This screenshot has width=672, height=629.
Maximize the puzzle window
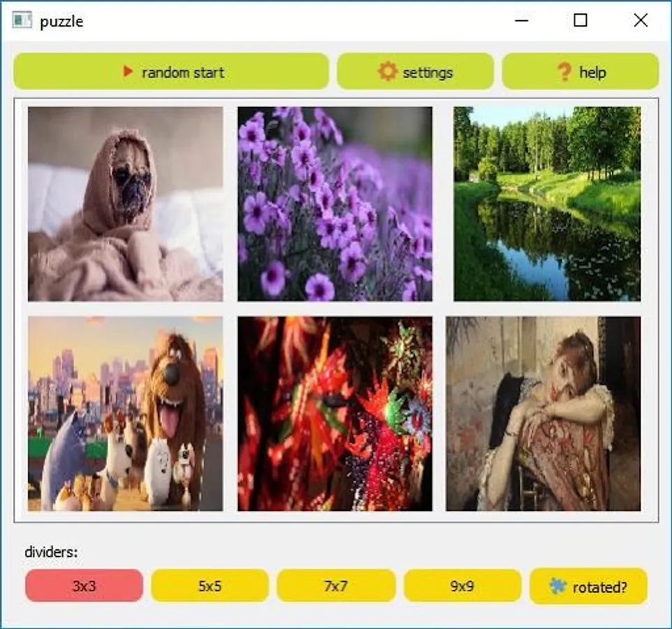pyautogui.click(x=580, y=20)
